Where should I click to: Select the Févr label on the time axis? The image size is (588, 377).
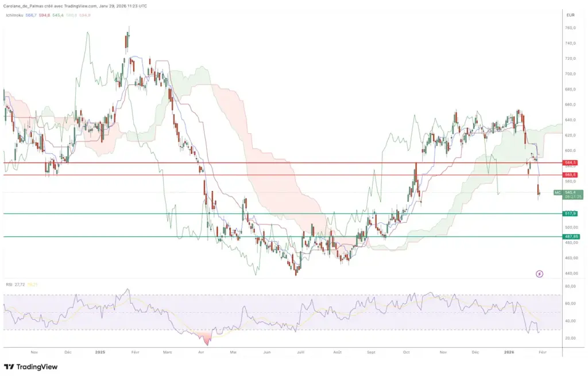pyautogui.click(x=543, y=352)
